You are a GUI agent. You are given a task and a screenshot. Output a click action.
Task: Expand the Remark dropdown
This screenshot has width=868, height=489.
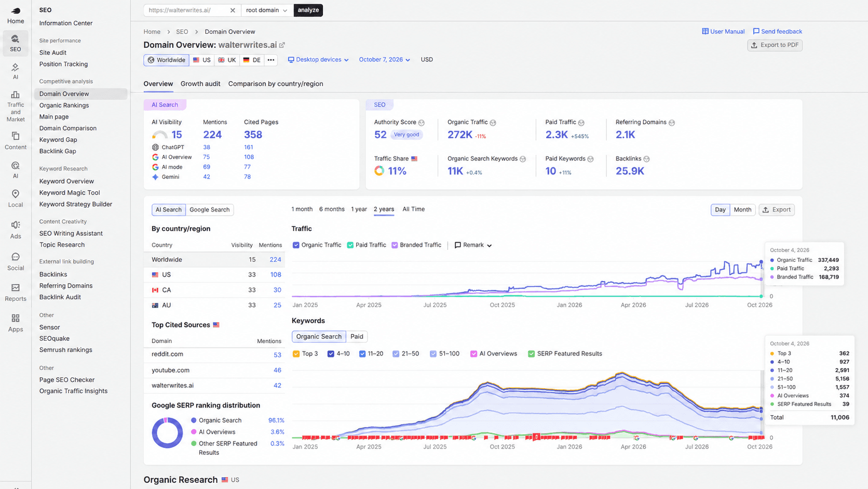click(473, 245)
